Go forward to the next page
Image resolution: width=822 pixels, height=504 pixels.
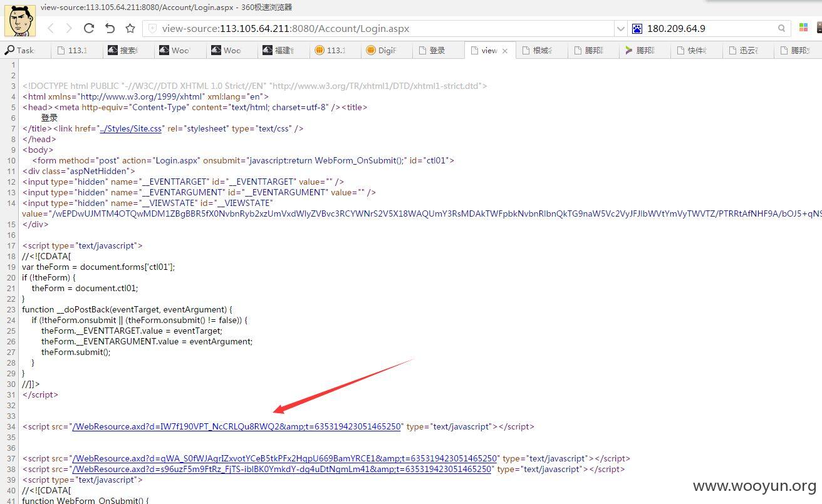click(x=69, y=28)
